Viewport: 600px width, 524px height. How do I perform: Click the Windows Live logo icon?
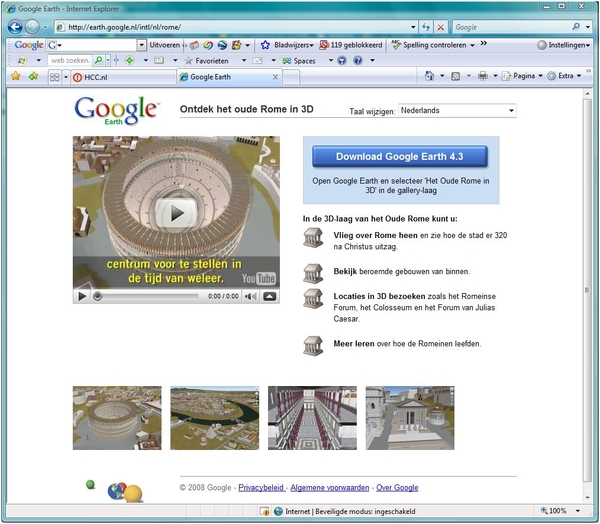tap(21, 60)
